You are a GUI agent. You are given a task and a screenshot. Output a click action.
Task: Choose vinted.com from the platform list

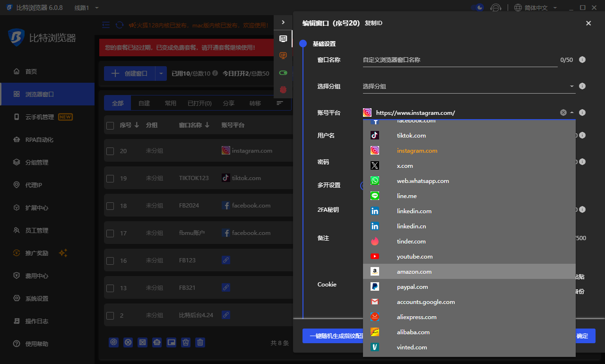coord(469,347)
